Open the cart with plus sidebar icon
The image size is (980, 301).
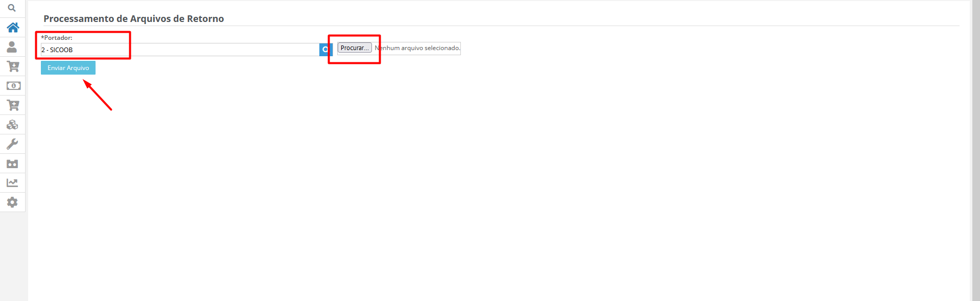click(x=13, y=105)
